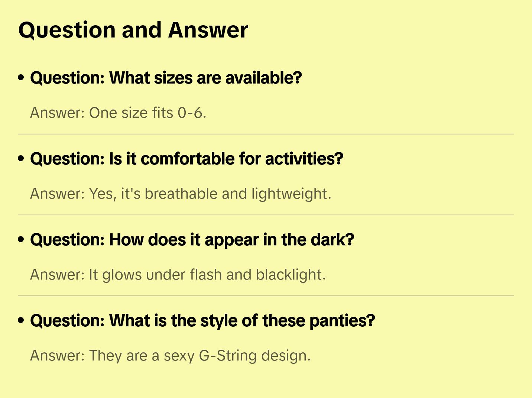Click bullet beside the panties style question

pos(21,320)
